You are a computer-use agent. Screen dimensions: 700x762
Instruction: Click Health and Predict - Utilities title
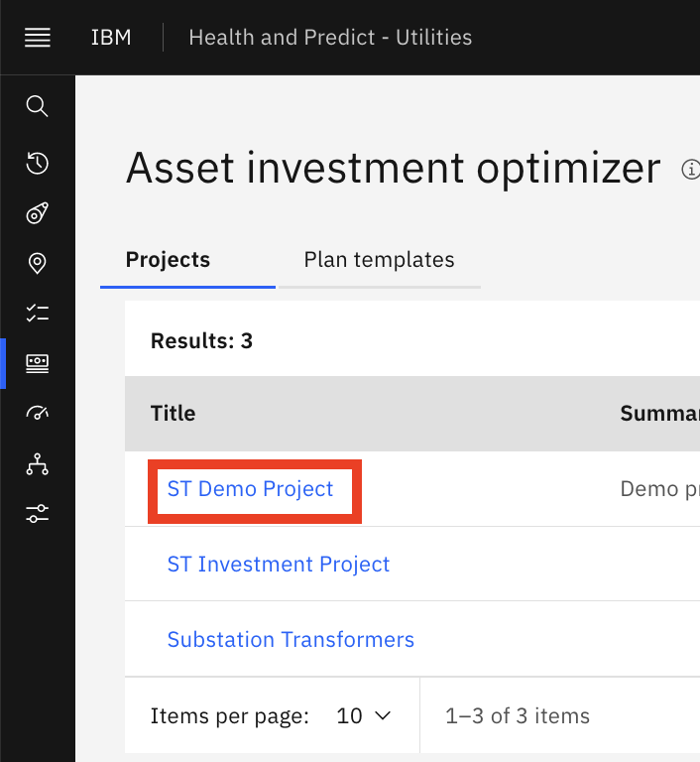pyautogui.click(x=330, y=38)
